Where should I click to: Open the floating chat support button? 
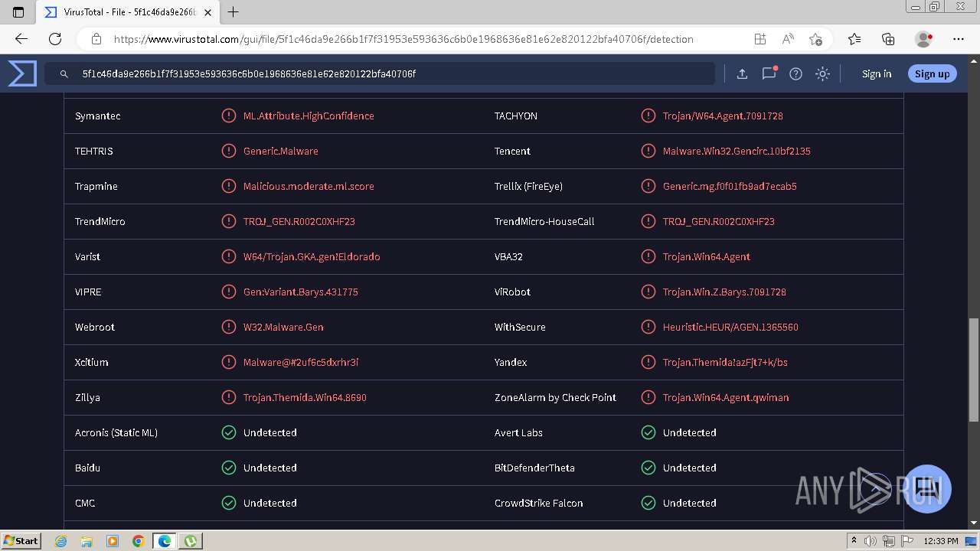click(927, 488)
